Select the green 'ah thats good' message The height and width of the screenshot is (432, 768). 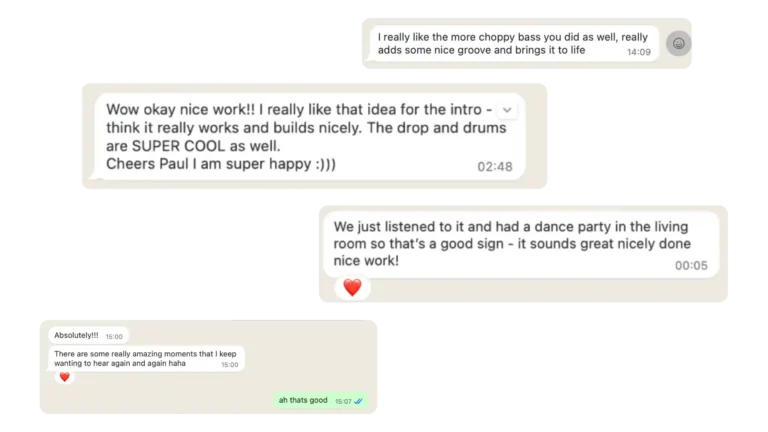(303, 400)
